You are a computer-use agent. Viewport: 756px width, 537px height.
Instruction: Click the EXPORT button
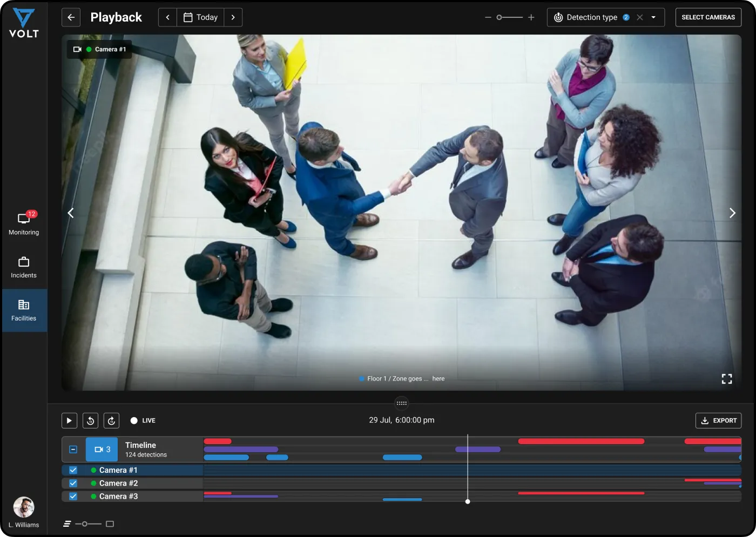(x=718, y=420)
